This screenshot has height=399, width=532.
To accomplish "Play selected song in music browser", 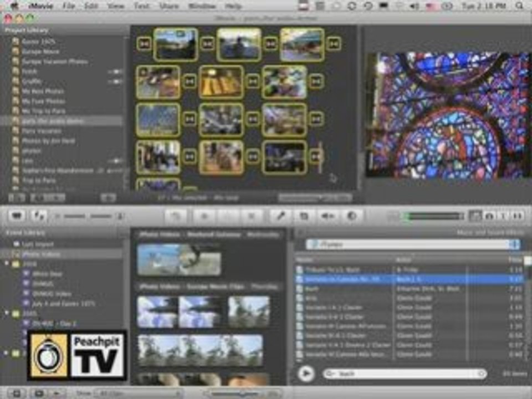I will [x=306, y=374].
